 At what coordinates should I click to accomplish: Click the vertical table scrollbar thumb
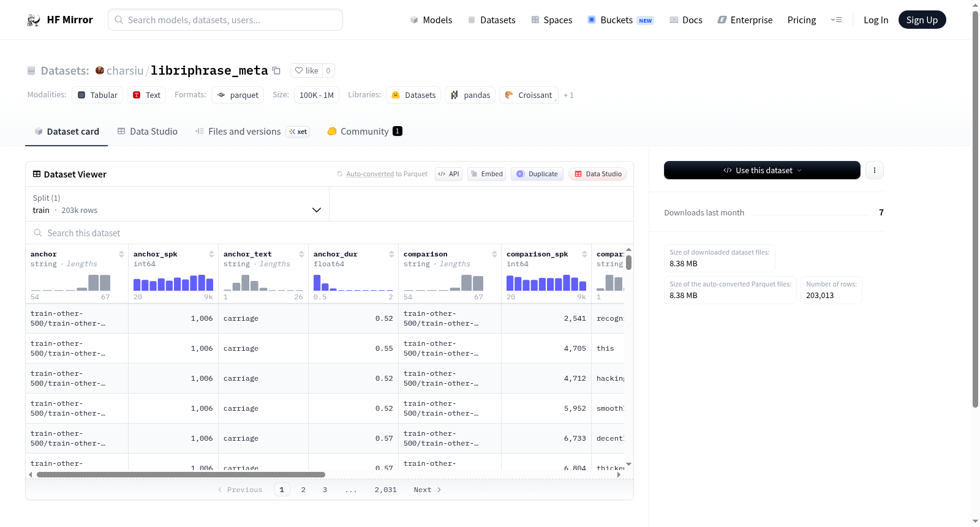[x=628, y=263]
